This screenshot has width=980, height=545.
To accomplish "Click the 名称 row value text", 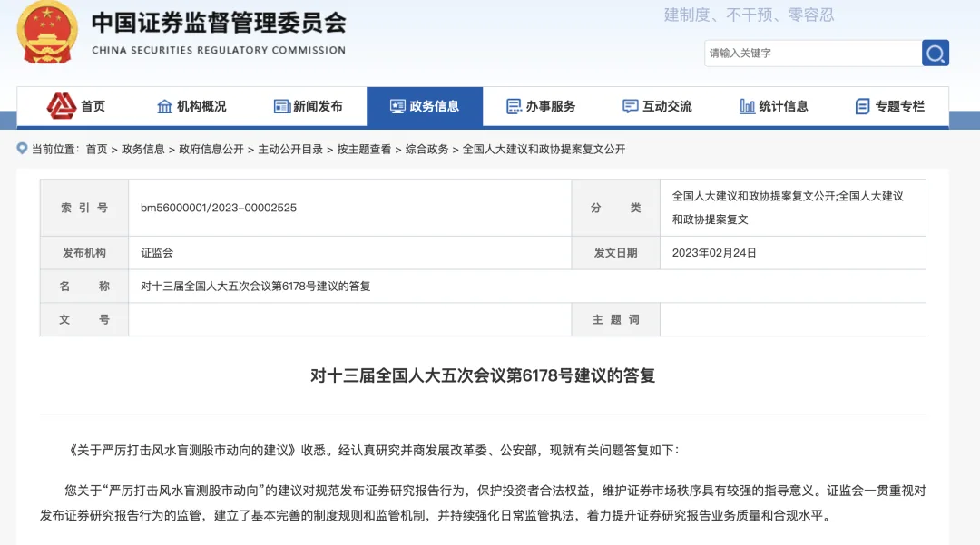I will click(x=256, y=287).
